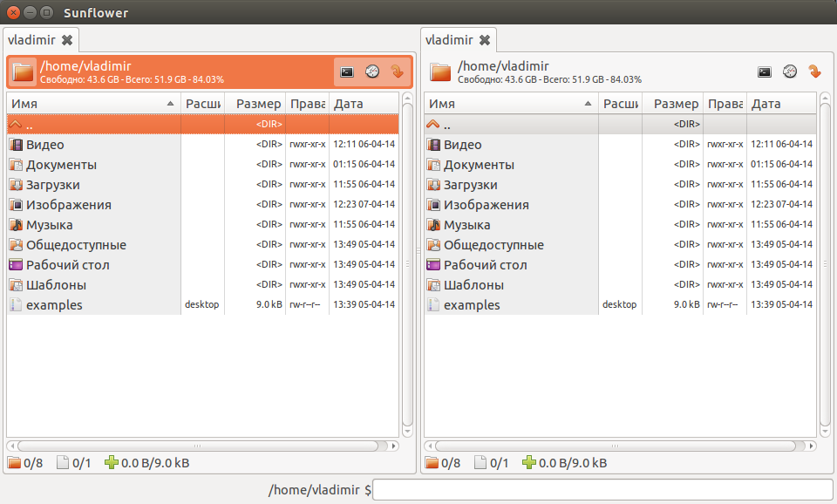The height and width of the screenshot is (504, 837).
Task: Open history icon in left panel header
Action: click(x=372, y=72)
